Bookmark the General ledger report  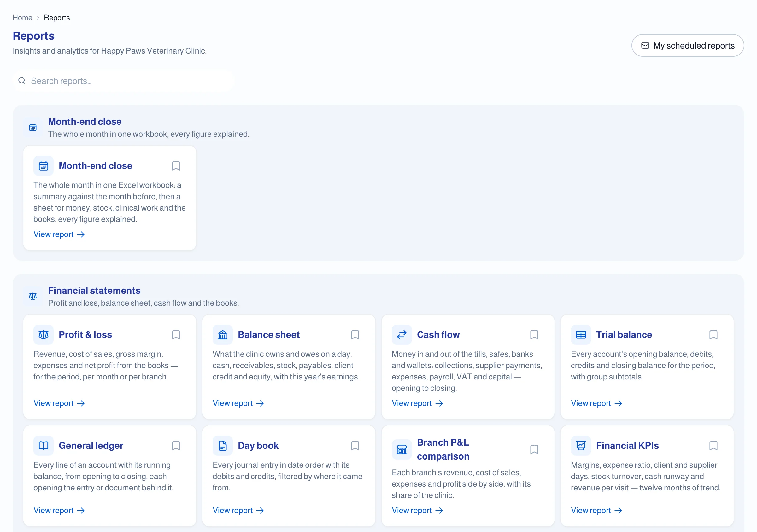click(176, 446)
